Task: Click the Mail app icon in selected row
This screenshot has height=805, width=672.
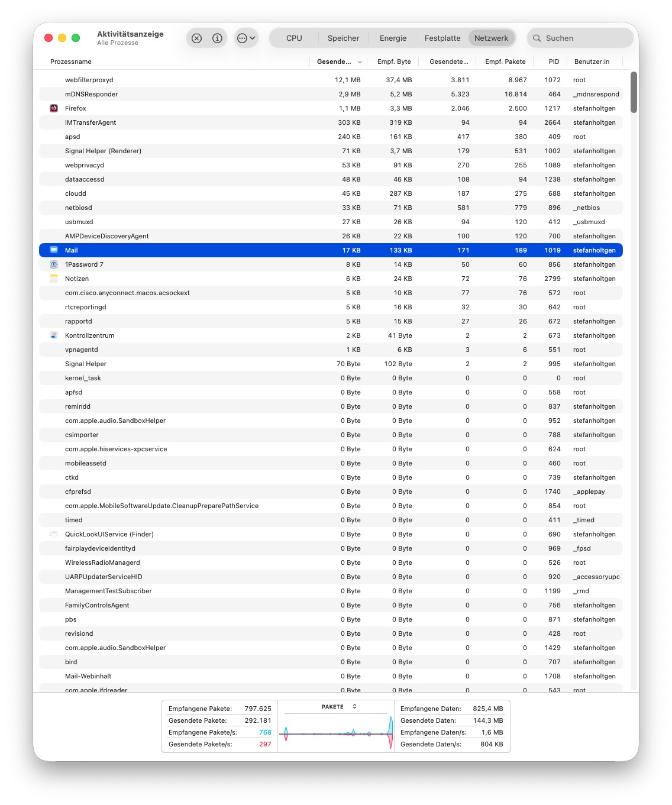Action: [54, 250]
